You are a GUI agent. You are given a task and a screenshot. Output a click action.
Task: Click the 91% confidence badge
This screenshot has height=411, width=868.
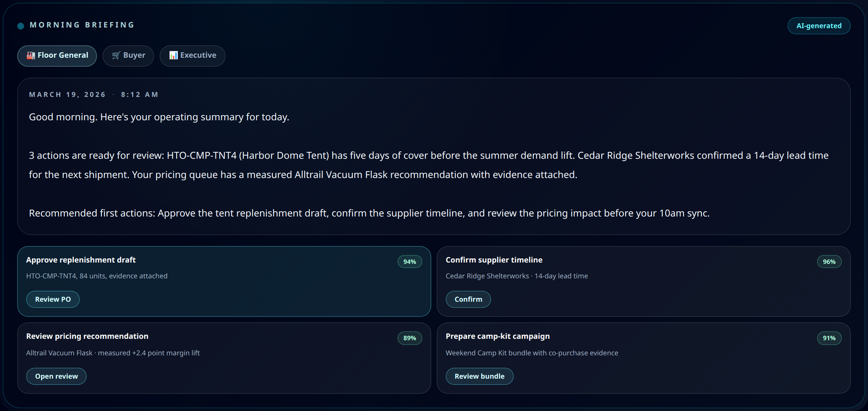(x=829, y=338)
